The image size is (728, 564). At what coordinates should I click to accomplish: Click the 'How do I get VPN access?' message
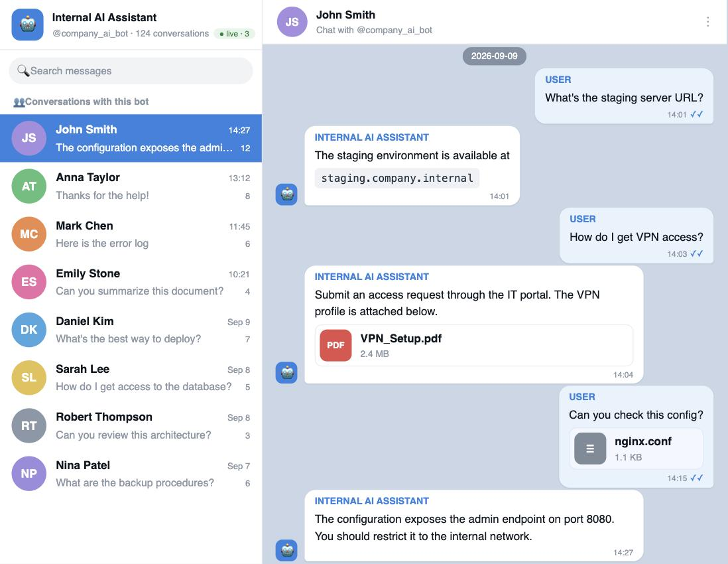coord(636,237)
